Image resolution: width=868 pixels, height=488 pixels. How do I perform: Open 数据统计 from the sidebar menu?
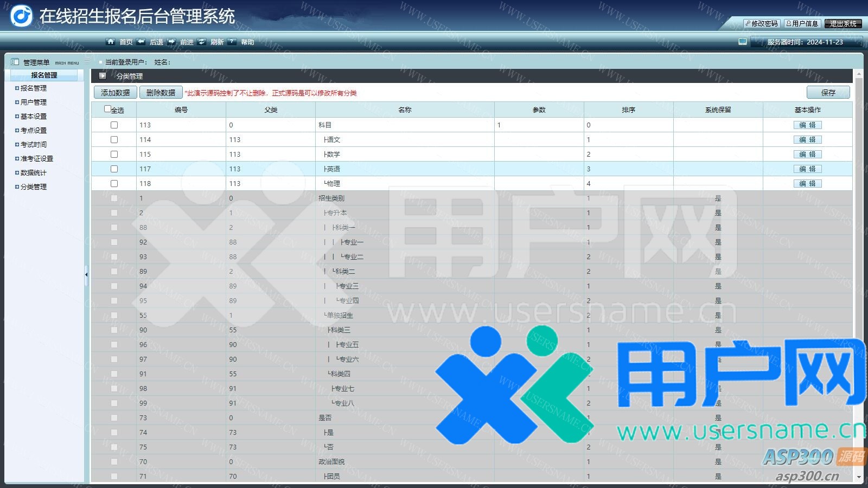click(x=34, y=173)
